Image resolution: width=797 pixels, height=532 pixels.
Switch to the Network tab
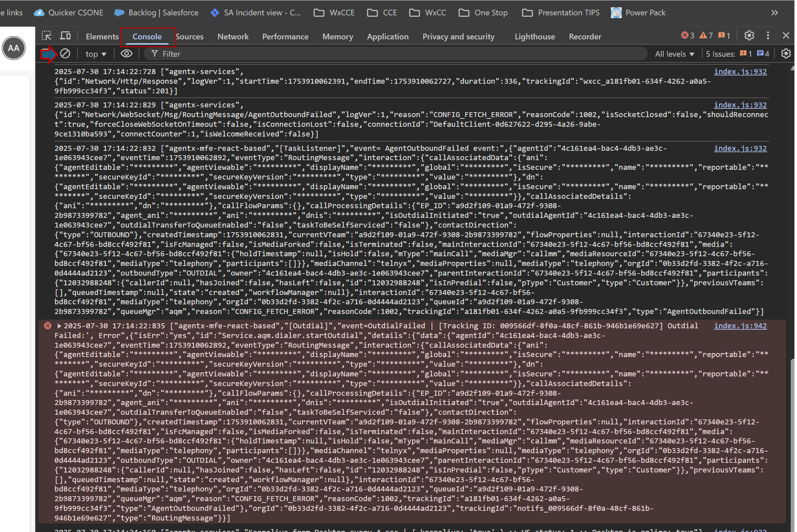tap(233, 37)
